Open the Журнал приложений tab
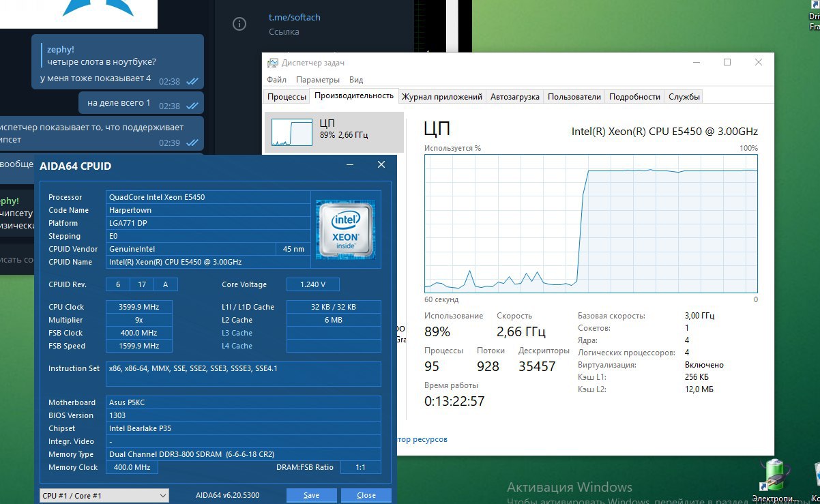 [442, 97]
